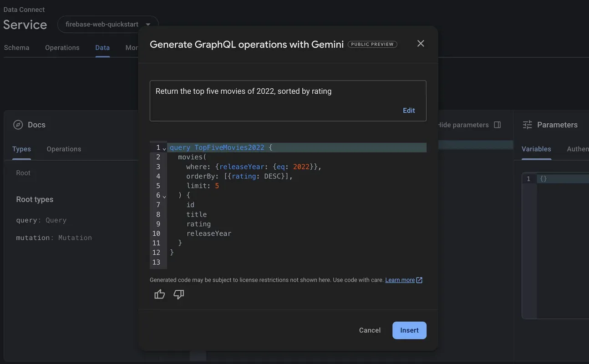
Task: Click the Root breadcrumb in Docs
Action: [23, 173]
